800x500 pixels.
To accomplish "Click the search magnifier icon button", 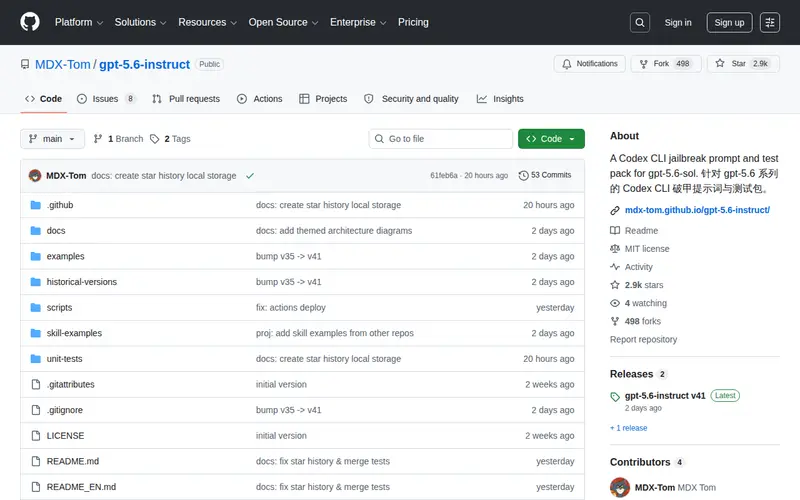I will point(639,22).
